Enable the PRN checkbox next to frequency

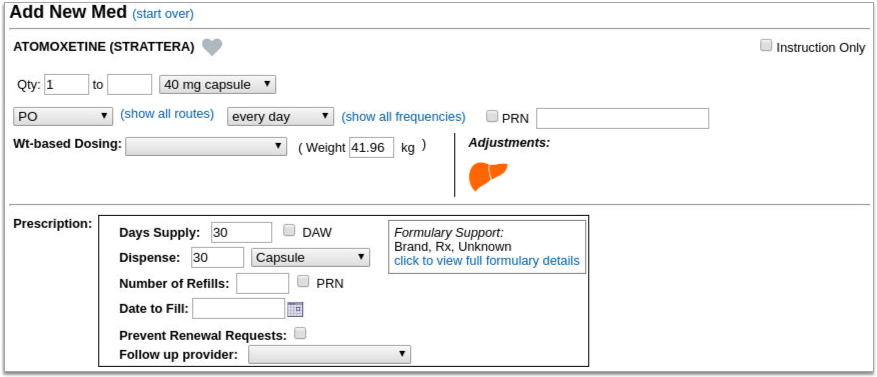492,116
